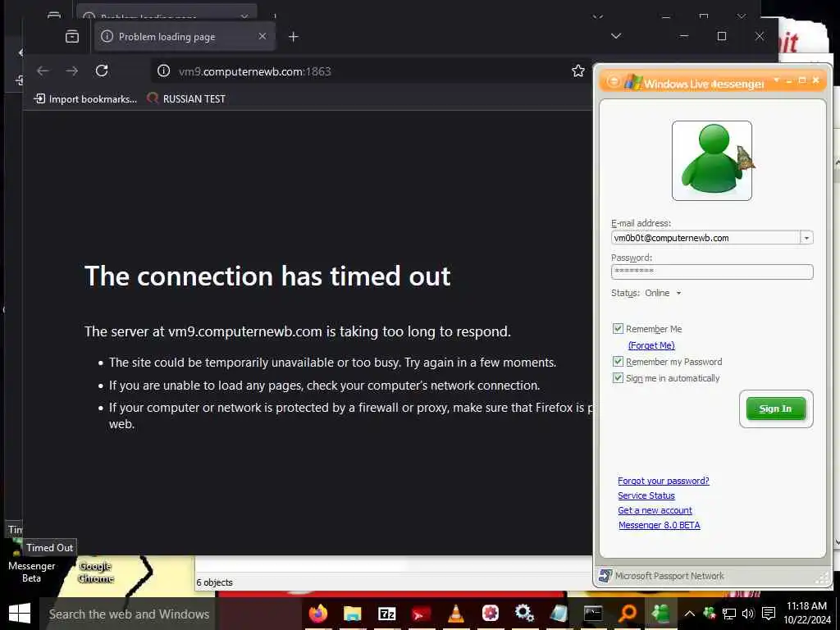The image size is (840, 630).
Task: Switch to Messenger on the taskbar
Action: pos(661,614)
